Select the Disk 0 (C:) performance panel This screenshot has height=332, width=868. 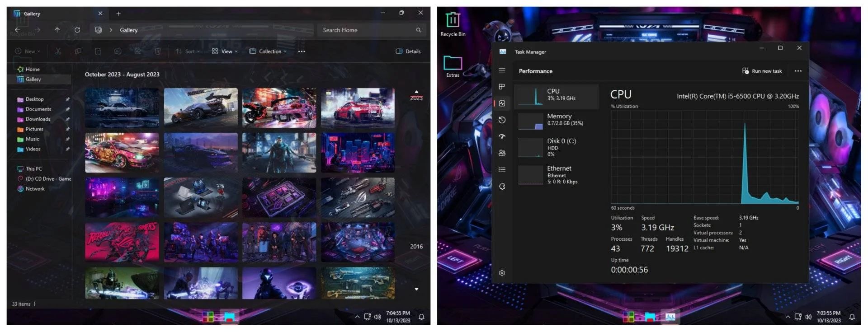coord(557,147)
